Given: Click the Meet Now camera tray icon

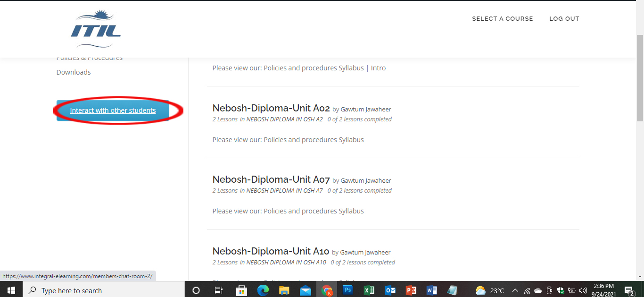Looking at the screenshot, I should coord(549,290).
